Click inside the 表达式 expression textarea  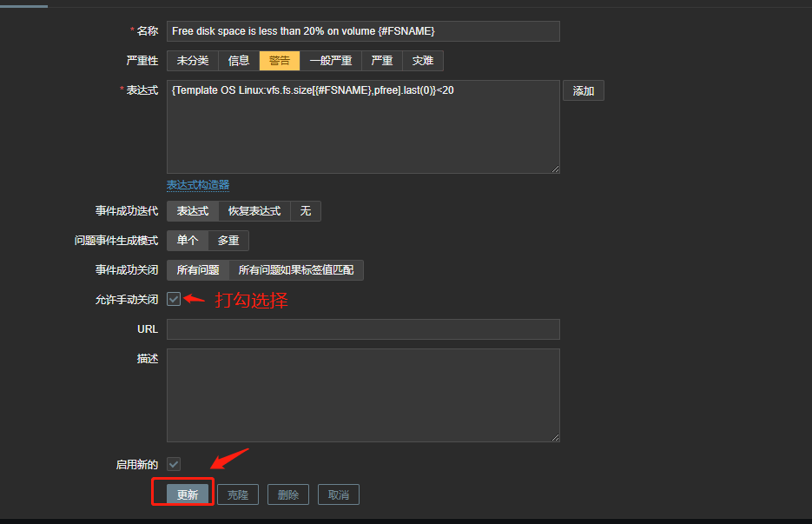pyautogui.click(x=363, y=127)
